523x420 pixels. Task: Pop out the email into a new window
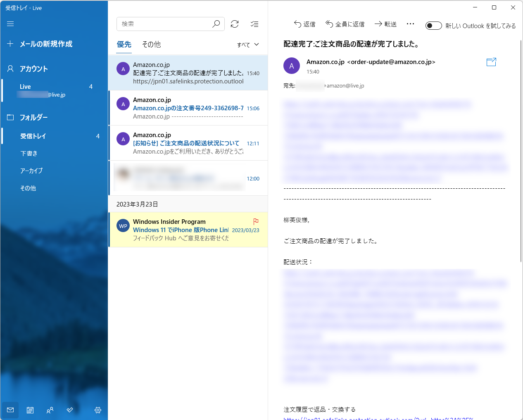coord(491,62)
